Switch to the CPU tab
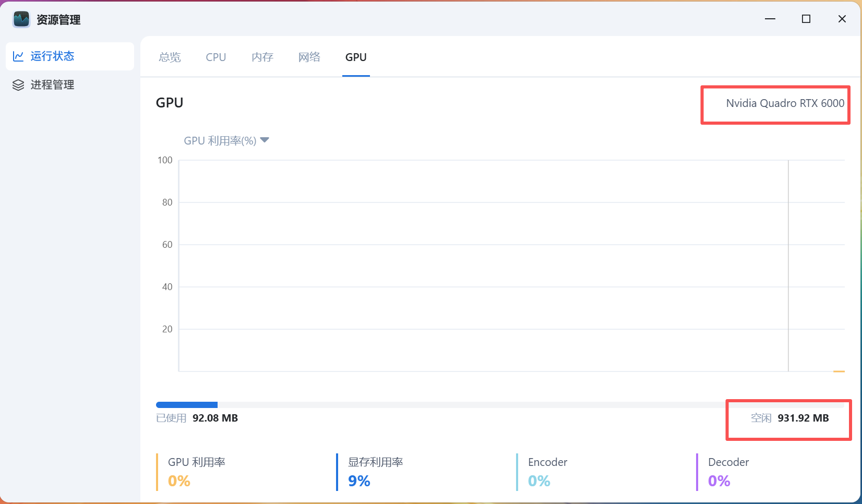The height and width of the screenshot is (504, 862). (216, 57)
